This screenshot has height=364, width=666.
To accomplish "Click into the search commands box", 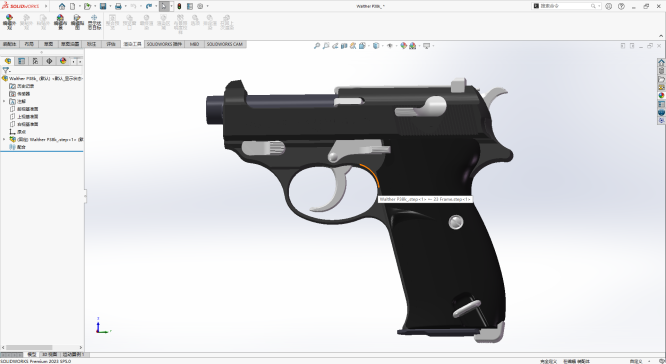I will (x=566, y=6).
